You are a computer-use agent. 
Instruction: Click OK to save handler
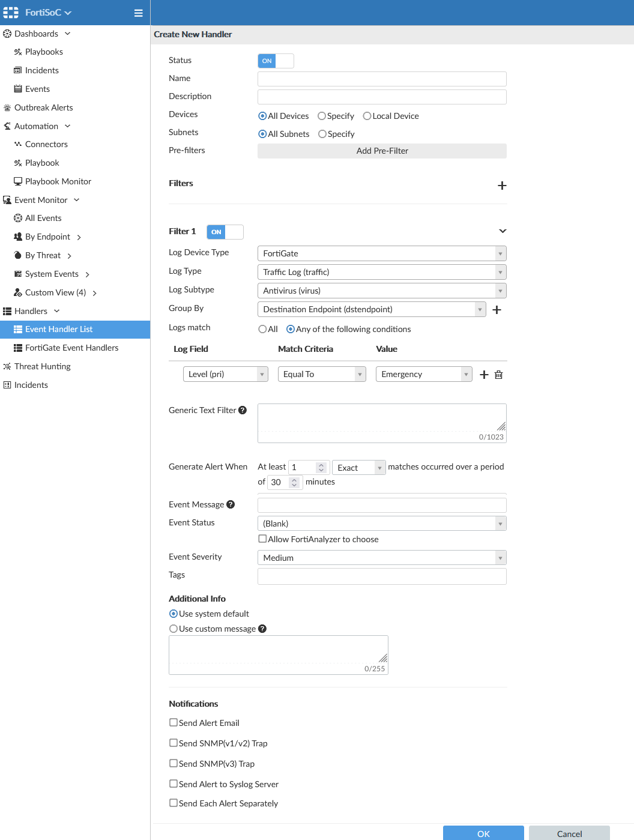click(x=483, y=833)
